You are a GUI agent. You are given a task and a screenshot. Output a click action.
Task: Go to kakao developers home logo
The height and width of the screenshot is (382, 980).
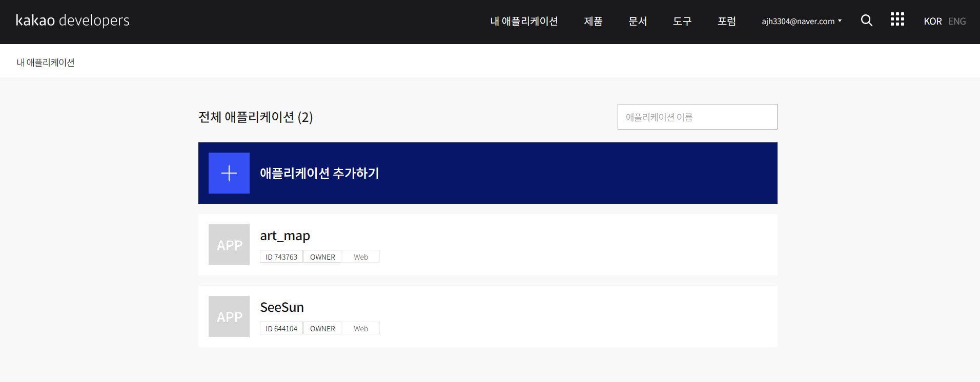pos(73,20)
